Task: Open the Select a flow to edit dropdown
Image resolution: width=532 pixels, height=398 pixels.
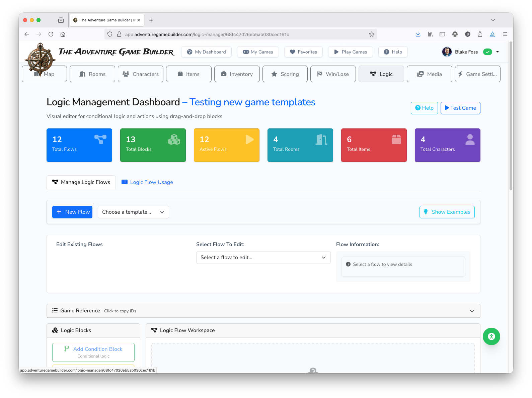Action: pyautogui.click(x=263, y=258)
